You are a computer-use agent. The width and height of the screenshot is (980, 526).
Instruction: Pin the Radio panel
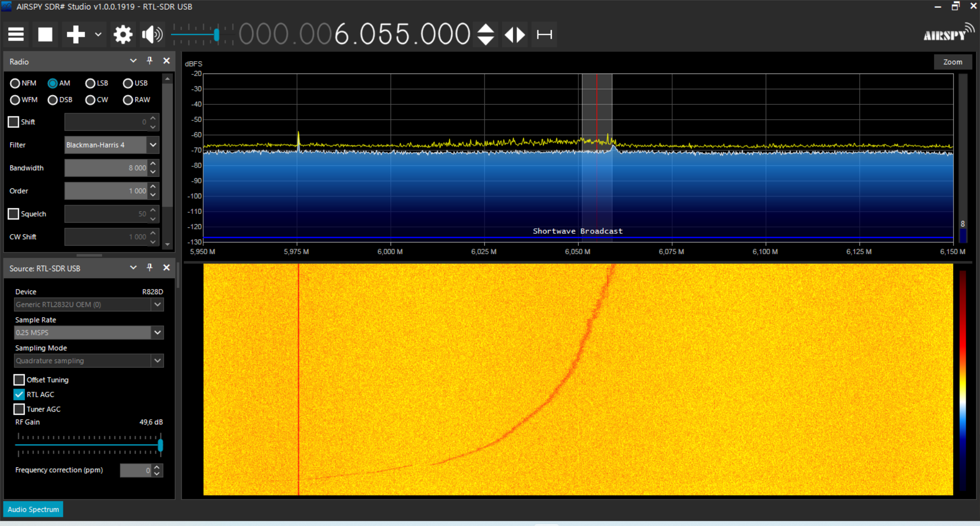[x=150, y=61]
